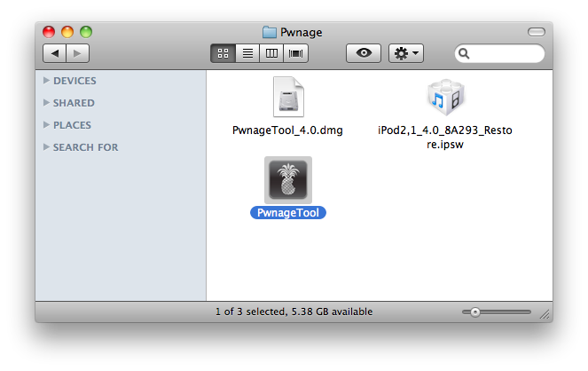Expand the SHARED sidebar section

[46, 102]
